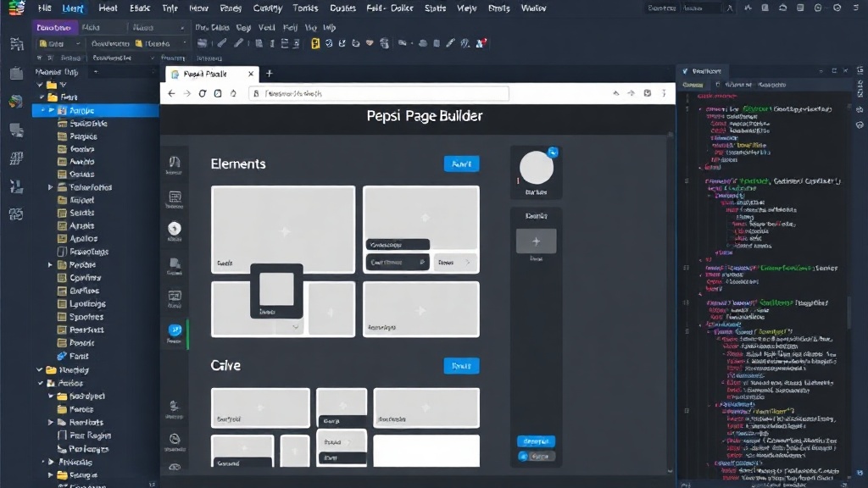Switch to the purple highlighted IDE tab
The height and width of the screenshot is (488, 868).
(53, 27)
